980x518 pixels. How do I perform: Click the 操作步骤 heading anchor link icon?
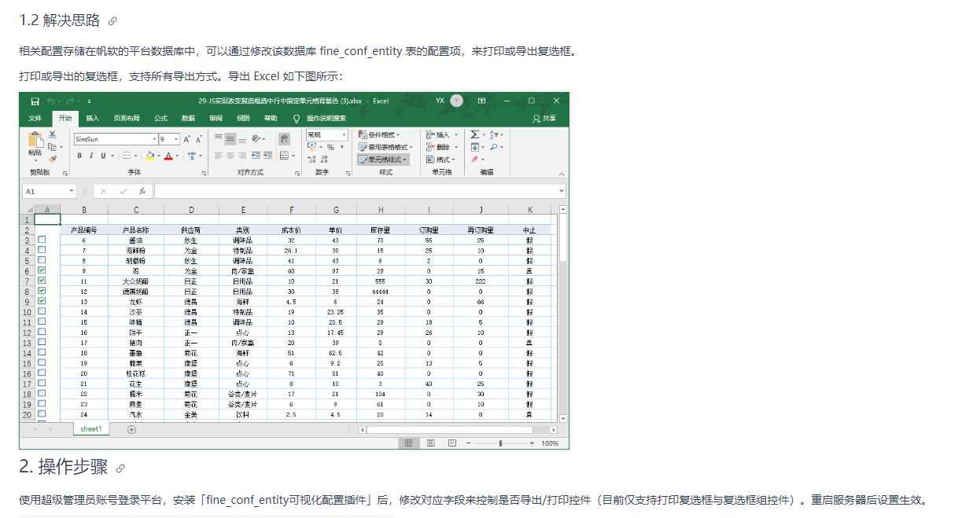point(120,468)
